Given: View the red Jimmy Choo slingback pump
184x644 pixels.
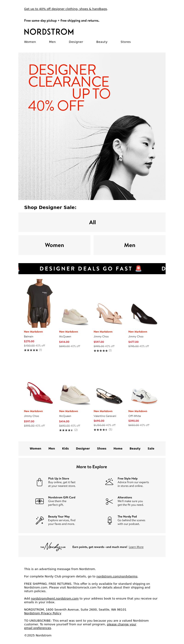Looking at the screenshot, I should [x=40, y=393].
